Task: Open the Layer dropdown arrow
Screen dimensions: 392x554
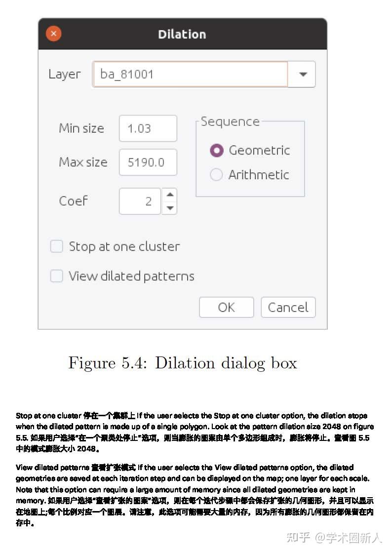Action: [302, 75]
